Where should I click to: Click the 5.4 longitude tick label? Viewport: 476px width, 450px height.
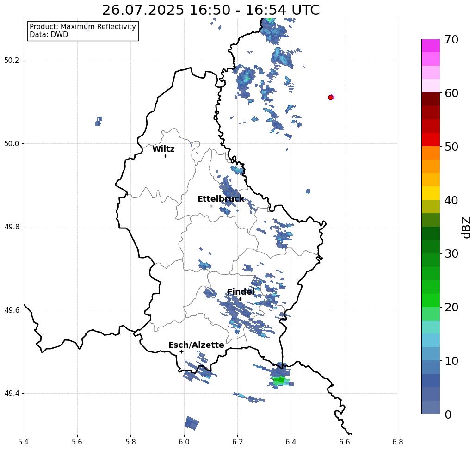pyautogui.click(x=24, y=442)
